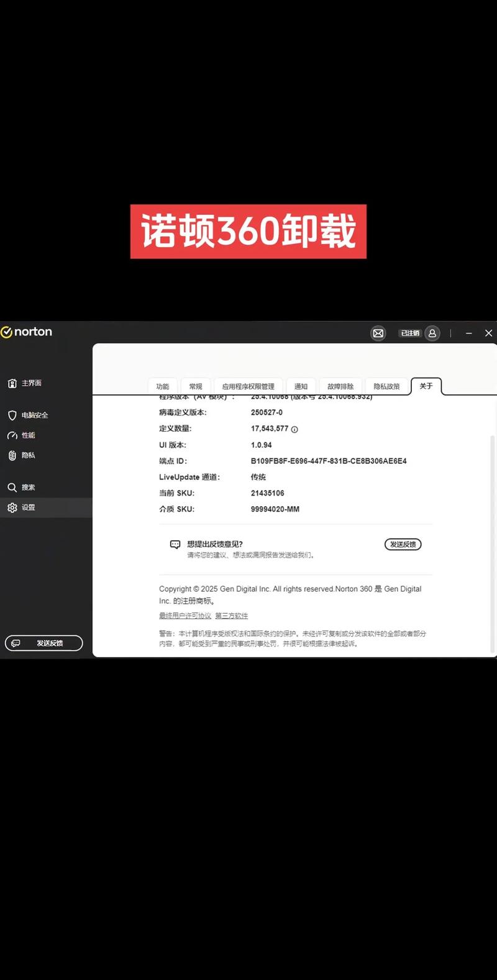Minimize the Norton window

(x=469, y=333)
